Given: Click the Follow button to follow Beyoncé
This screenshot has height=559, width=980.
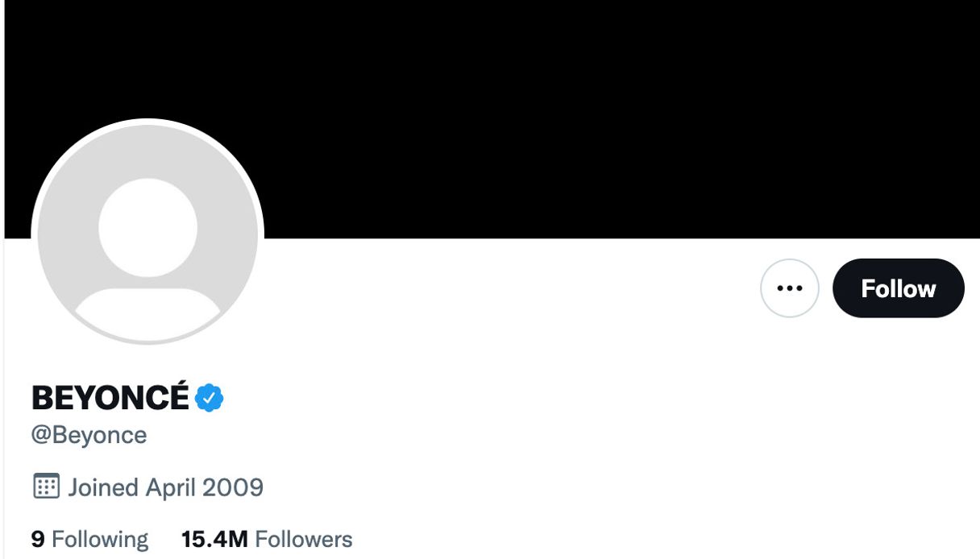Looking at the screenshot, I should (898, 288).
